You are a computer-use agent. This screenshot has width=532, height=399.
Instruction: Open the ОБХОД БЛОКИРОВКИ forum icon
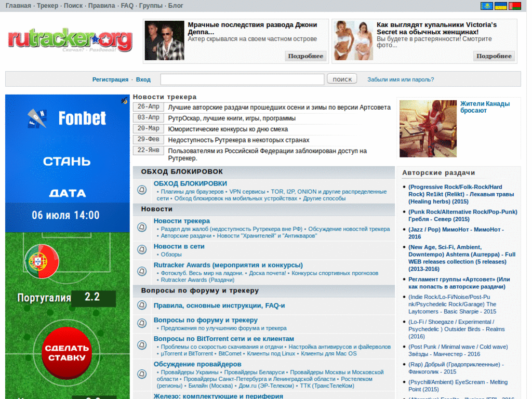[141, 190]
